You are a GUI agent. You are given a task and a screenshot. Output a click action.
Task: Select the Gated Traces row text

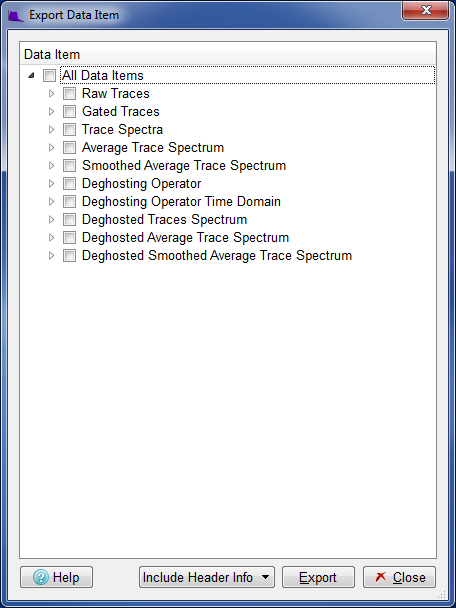click(121, 112)
